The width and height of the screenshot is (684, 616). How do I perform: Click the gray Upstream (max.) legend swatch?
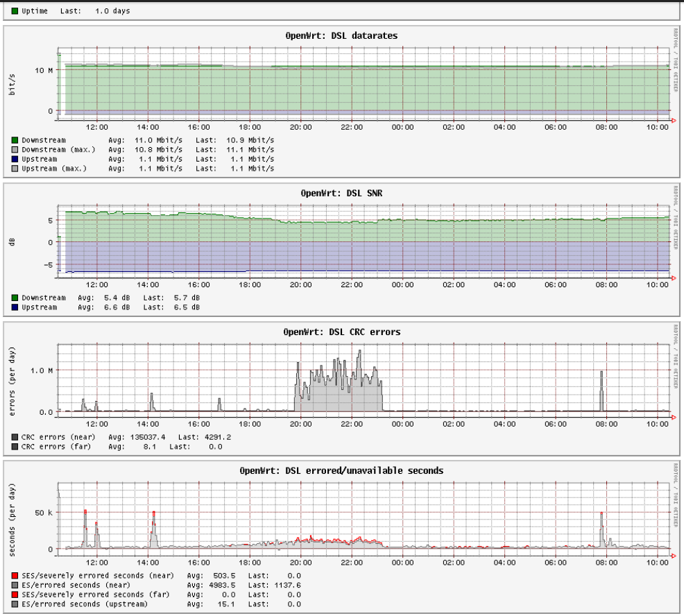(x=15, y=169)
